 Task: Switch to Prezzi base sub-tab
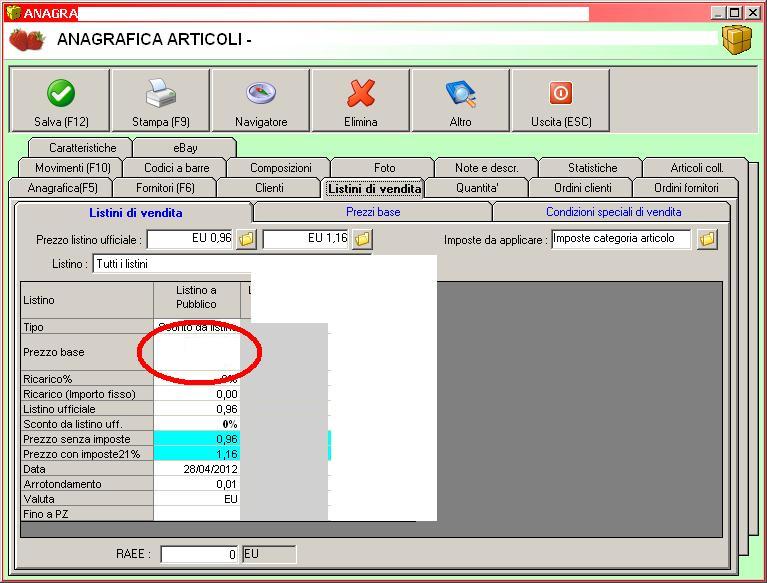373,212
